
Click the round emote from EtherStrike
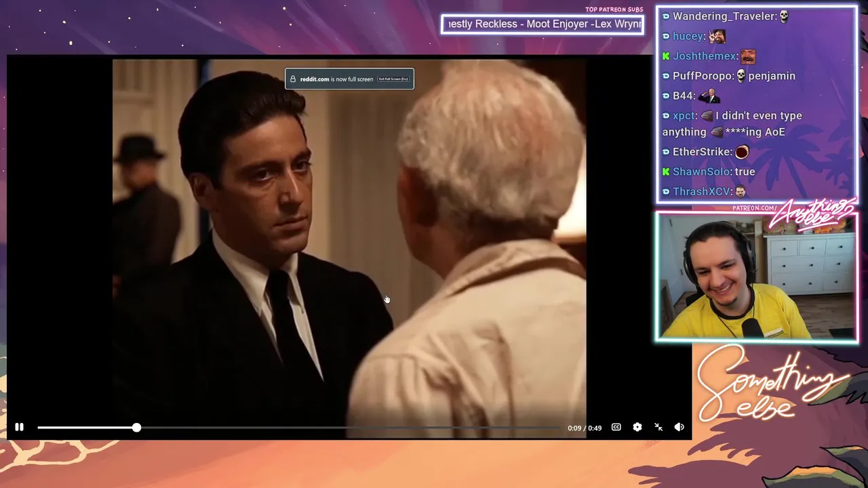pyautogui.click(x=742, y=152)
